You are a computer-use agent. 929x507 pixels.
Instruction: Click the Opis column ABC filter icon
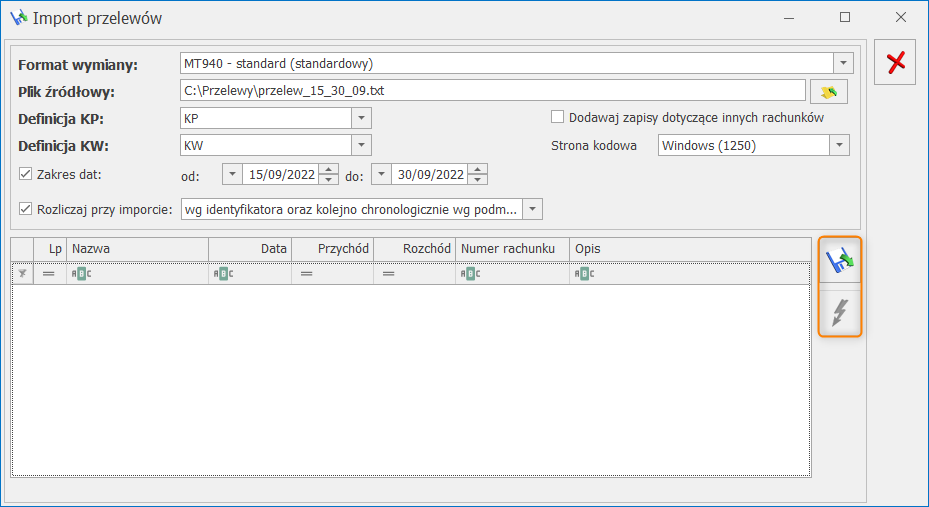click(584, 274)
